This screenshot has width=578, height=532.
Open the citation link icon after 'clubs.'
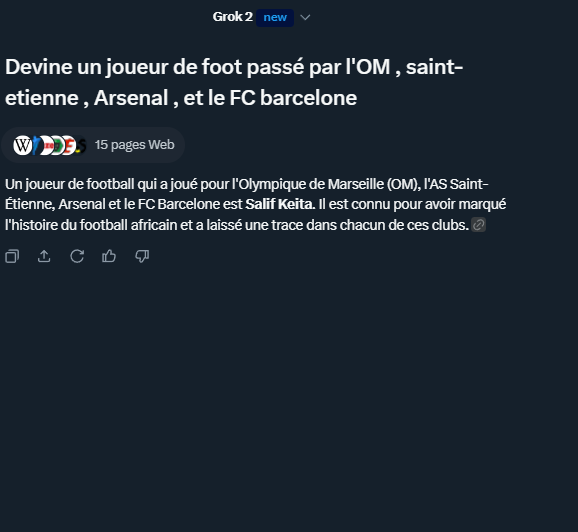coord(478,225)
